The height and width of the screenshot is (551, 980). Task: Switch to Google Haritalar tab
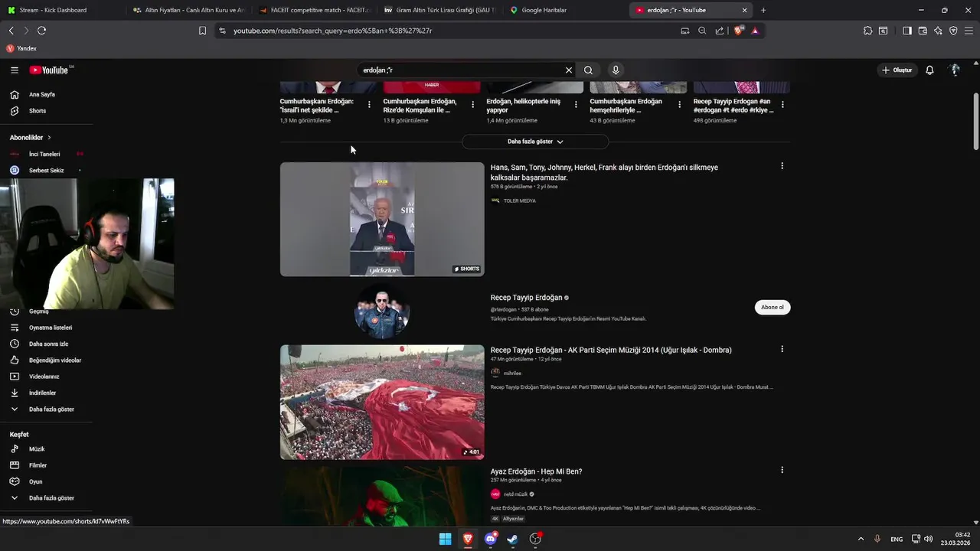click(565, 10)
